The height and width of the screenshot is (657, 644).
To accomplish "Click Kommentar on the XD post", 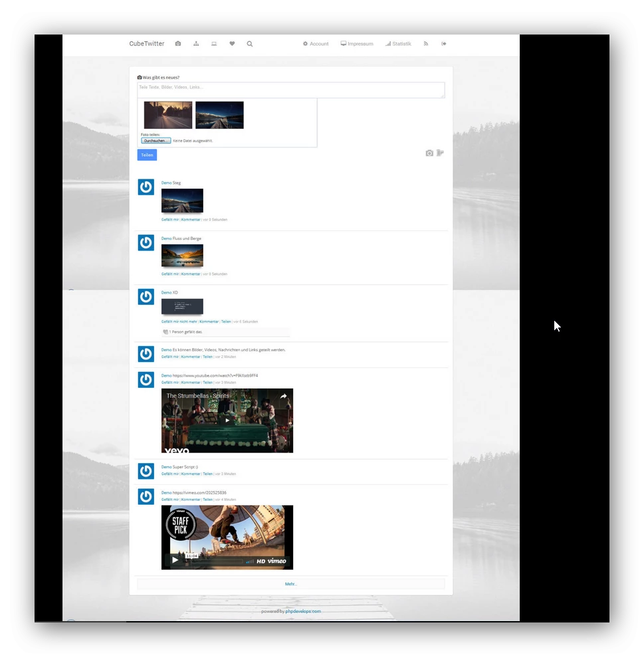I will 209,322.
